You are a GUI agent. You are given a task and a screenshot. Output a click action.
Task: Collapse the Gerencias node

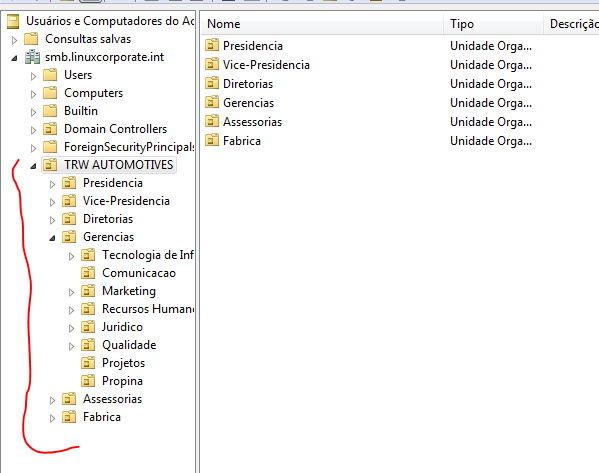click(52, 238)
